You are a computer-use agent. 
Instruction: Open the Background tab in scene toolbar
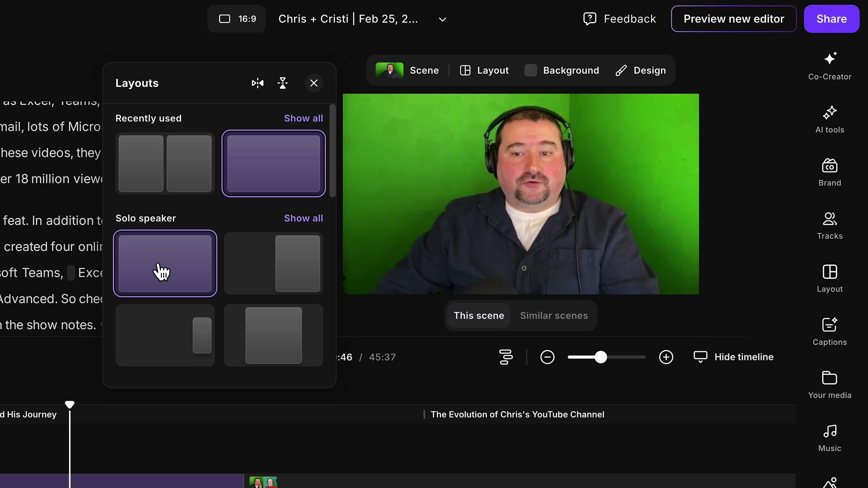coord(562,70)
